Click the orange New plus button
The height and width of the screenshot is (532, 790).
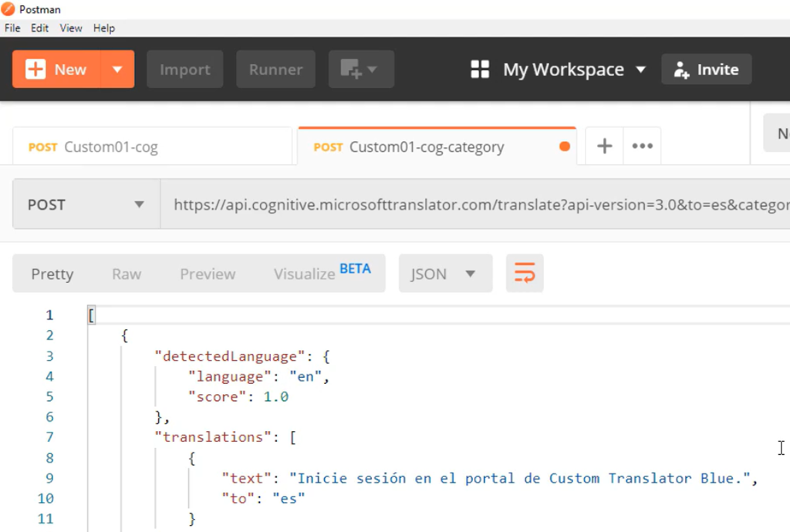coord(56,69)
